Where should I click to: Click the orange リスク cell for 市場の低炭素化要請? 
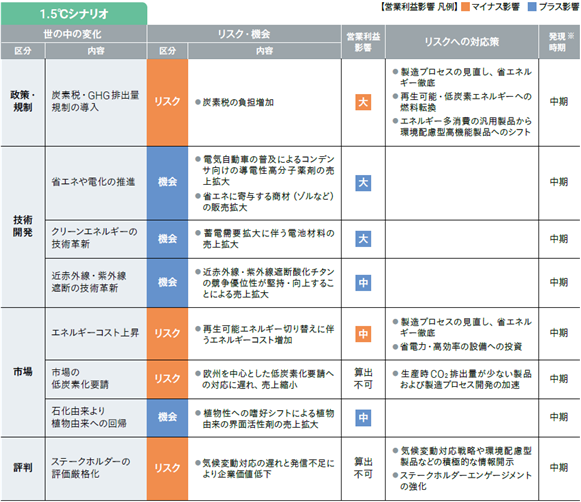(167, 379)
